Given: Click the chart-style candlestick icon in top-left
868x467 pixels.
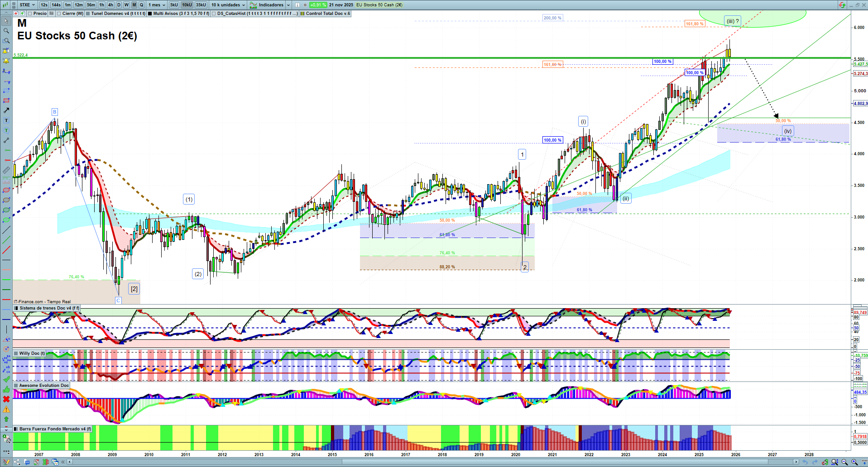Looking at the screenshot, I should click(6, 5).
